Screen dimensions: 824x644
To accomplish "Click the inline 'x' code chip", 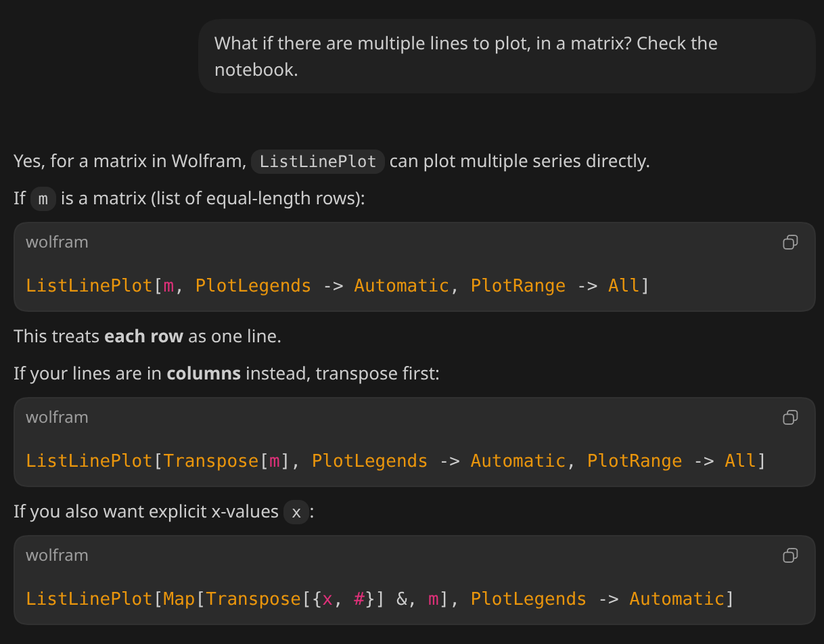I will pyautogui.click(x=296, y=512).
